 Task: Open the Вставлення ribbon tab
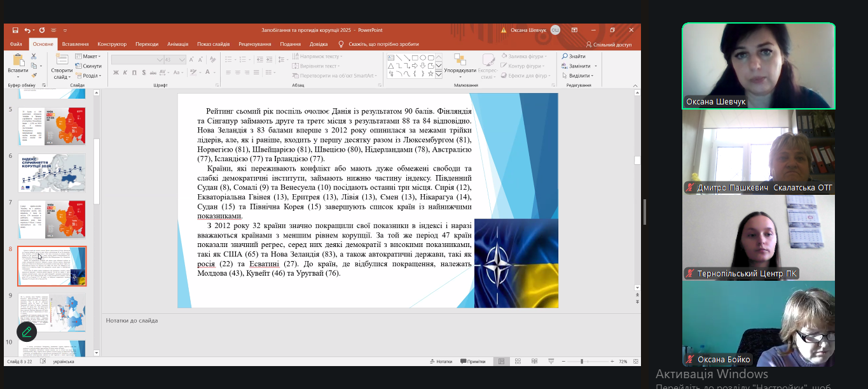75,45
